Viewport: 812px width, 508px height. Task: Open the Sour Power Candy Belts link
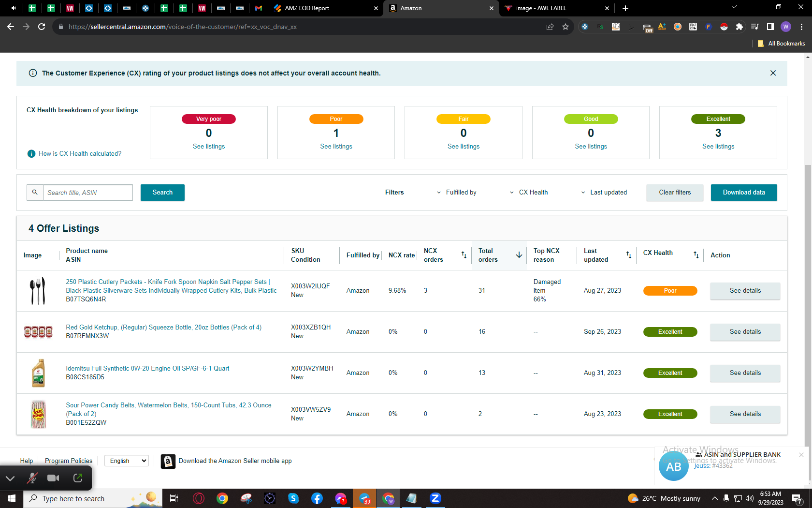click(x=169, y=410)
